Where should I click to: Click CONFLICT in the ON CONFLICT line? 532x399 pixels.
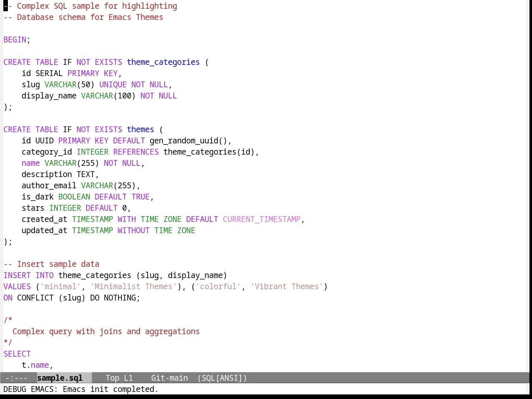tap(35, 298)
